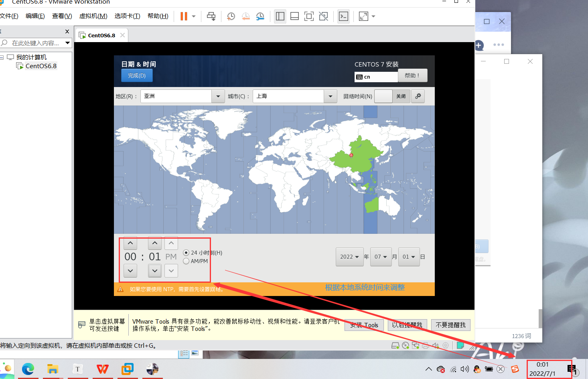
Task: Open NTP settings gear icon
Action: tap(418, 96)
